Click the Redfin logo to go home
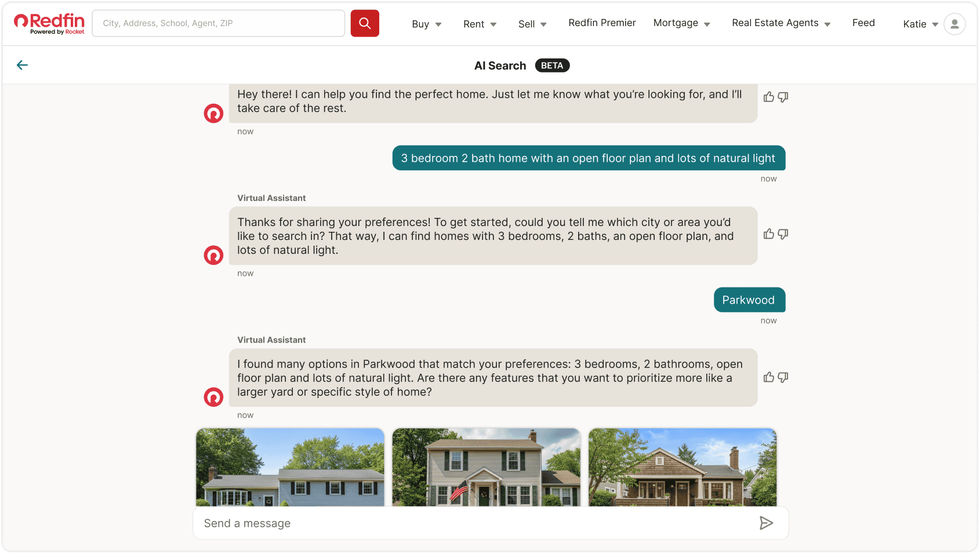 coord(49,23)
